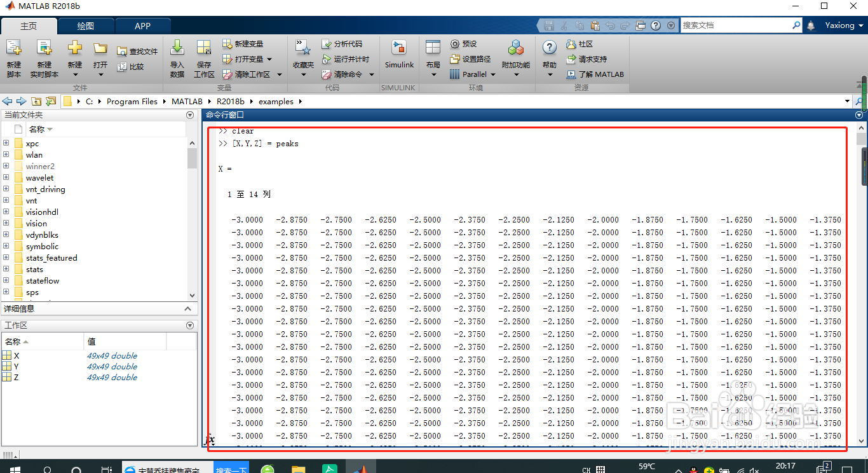Screen dimensions: 868x473
Task: Click the 新建实时脚本 (New Live Script) icon
Action: 44,48
